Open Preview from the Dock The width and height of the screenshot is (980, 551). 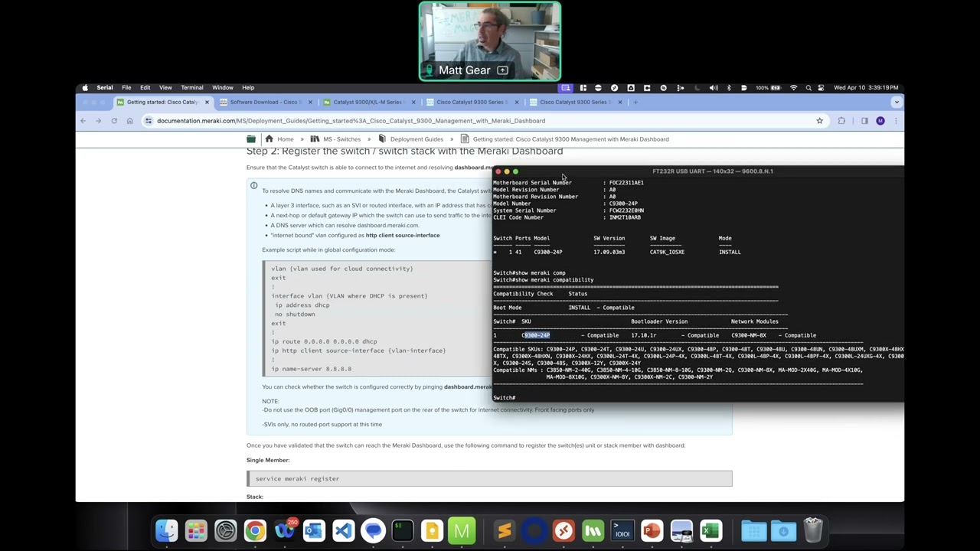point(681,530)
